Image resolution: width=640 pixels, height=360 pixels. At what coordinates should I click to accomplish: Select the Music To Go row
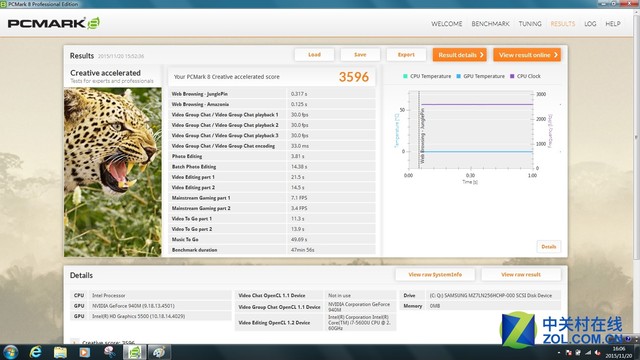click(272, 240)
